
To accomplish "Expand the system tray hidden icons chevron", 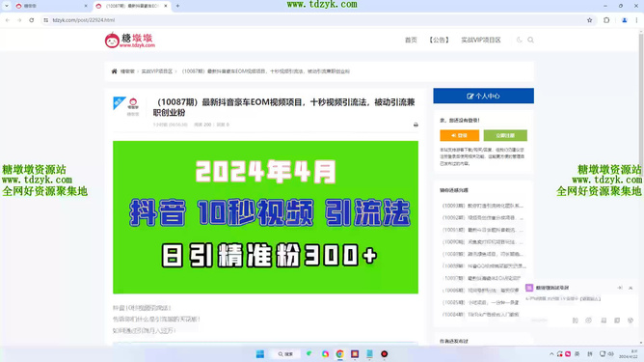I will (x=551, y=353).
